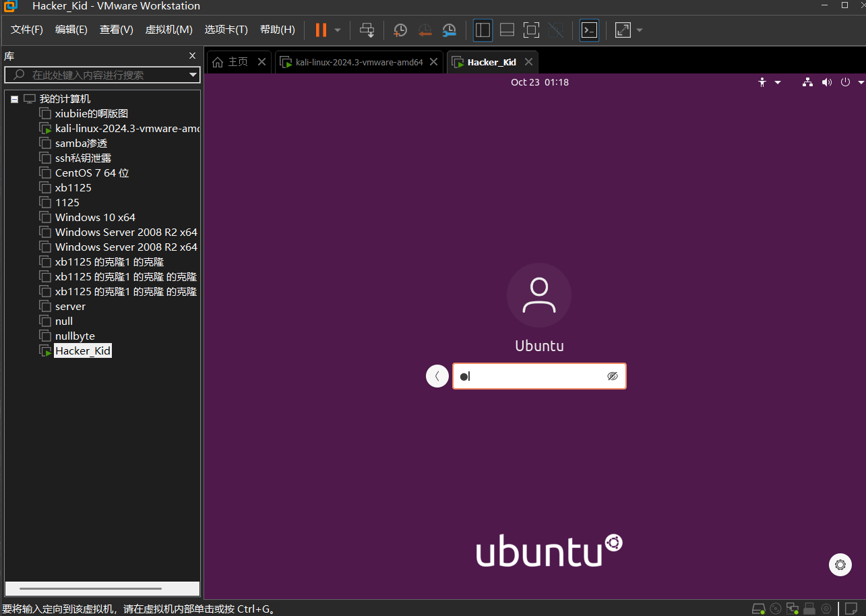This screenshot has width=866, height=616.
Task: Toggle the thumbnail bar view icon
Action: pos(507,30)
